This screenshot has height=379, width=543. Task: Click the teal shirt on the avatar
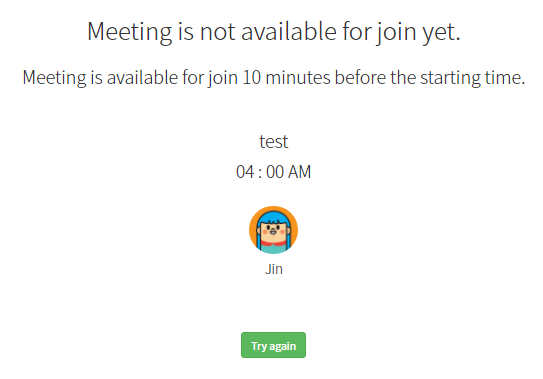point(274,248)
